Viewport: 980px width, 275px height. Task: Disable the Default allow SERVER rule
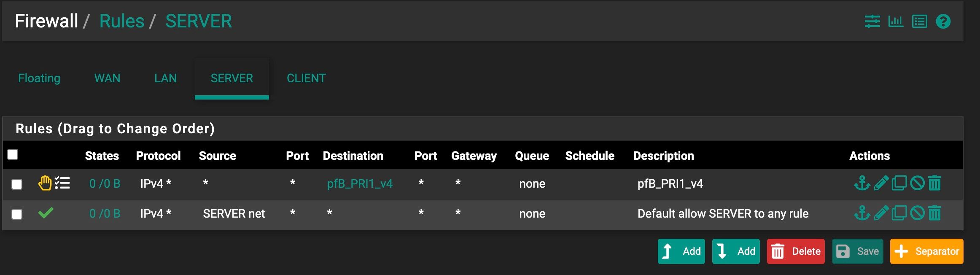917,213
